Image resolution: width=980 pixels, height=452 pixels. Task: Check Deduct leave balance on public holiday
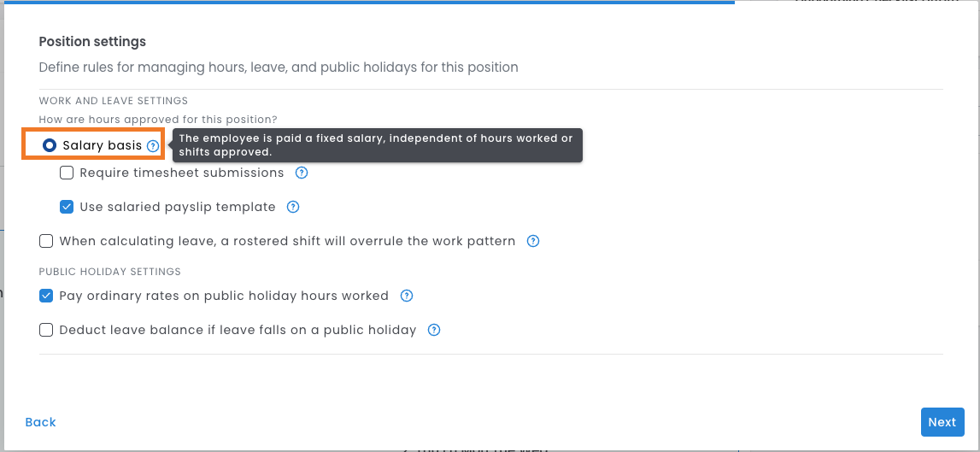point(46,330)
